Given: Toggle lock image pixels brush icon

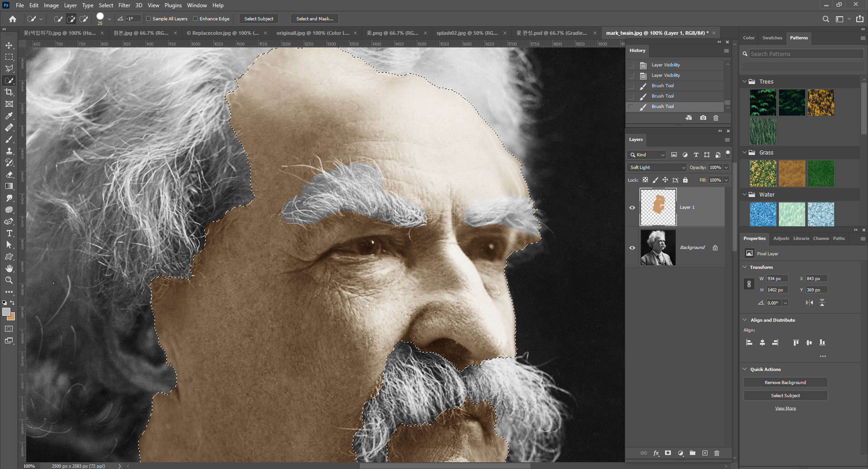Looking at the screenshot, I should 655,180.
